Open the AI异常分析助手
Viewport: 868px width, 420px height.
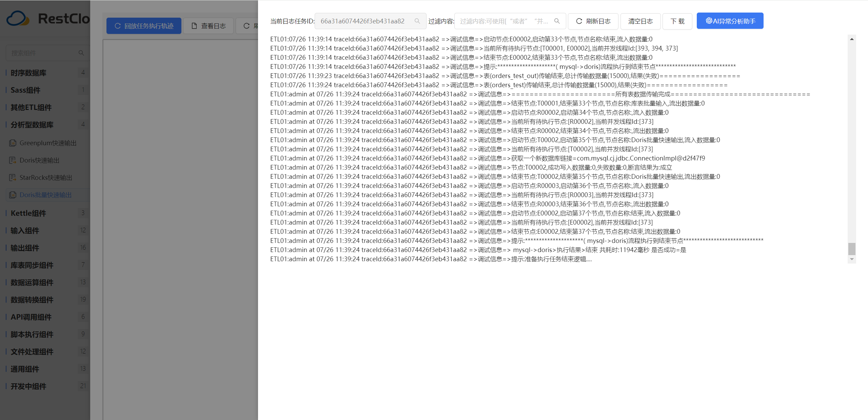[730, 21]
